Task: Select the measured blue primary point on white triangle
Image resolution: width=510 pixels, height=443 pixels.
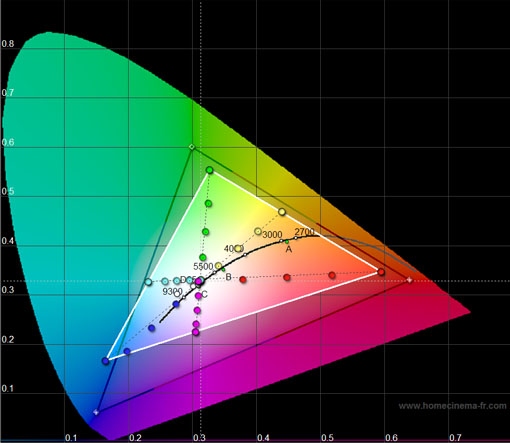Action: (x=106, y=361)
